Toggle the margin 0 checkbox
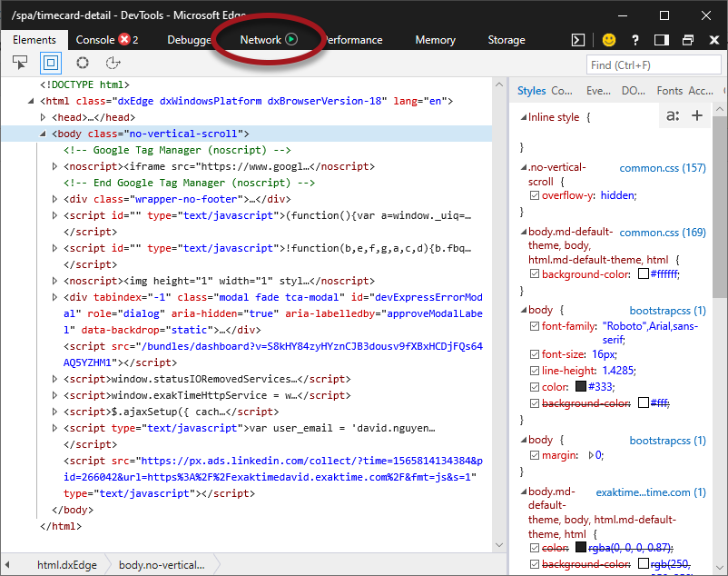 (535, 455)
